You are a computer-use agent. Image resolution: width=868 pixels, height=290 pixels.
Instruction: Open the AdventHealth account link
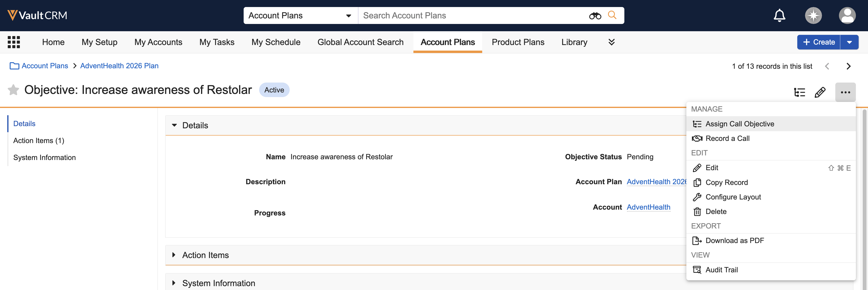point(648,207)
